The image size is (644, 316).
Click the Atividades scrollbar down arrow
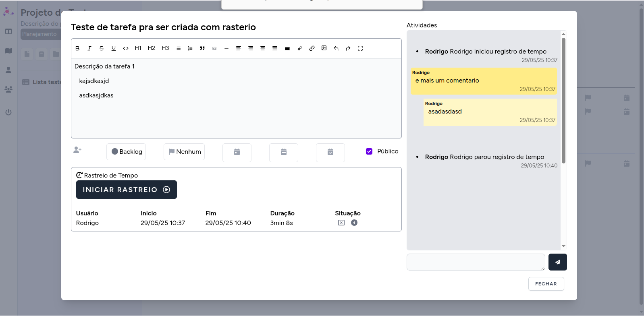click(563, 246)
